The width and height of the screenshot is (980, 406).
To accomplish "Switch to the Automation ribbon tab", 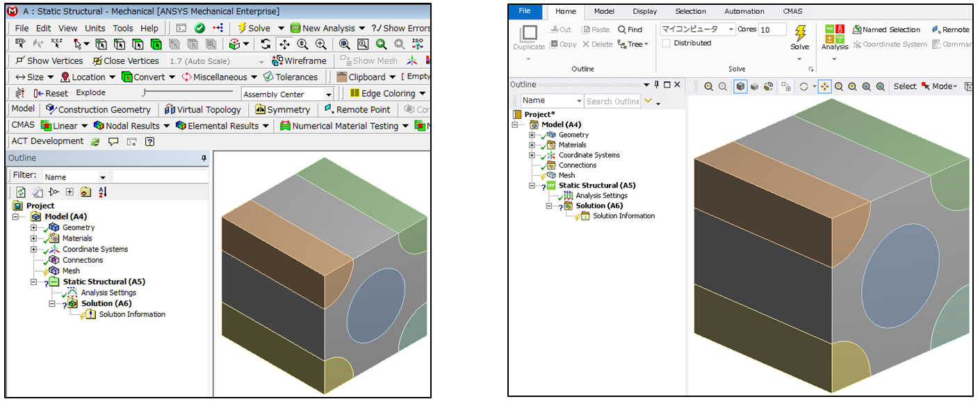I will (744, 11).
